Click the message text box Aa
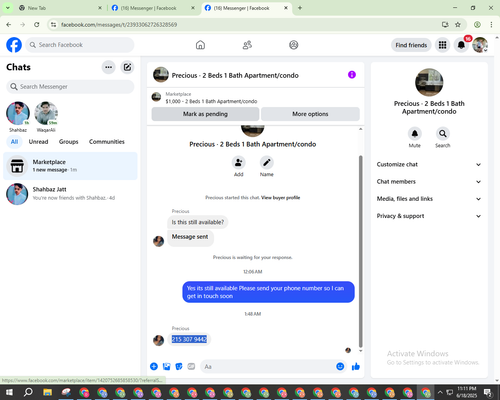Image resolution: width=500 pixels, height=400 pixels. point(268,367)
